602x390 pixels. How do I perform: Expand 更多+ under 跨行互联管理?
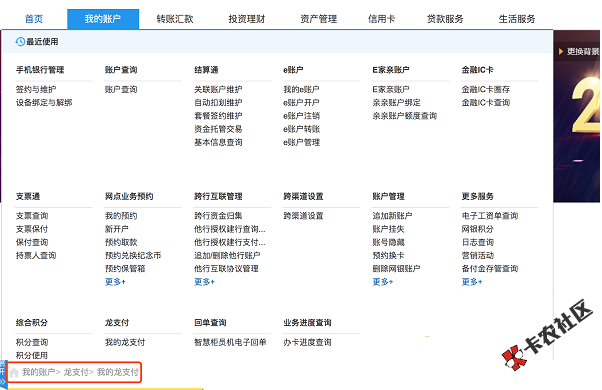tap(204, 282)
